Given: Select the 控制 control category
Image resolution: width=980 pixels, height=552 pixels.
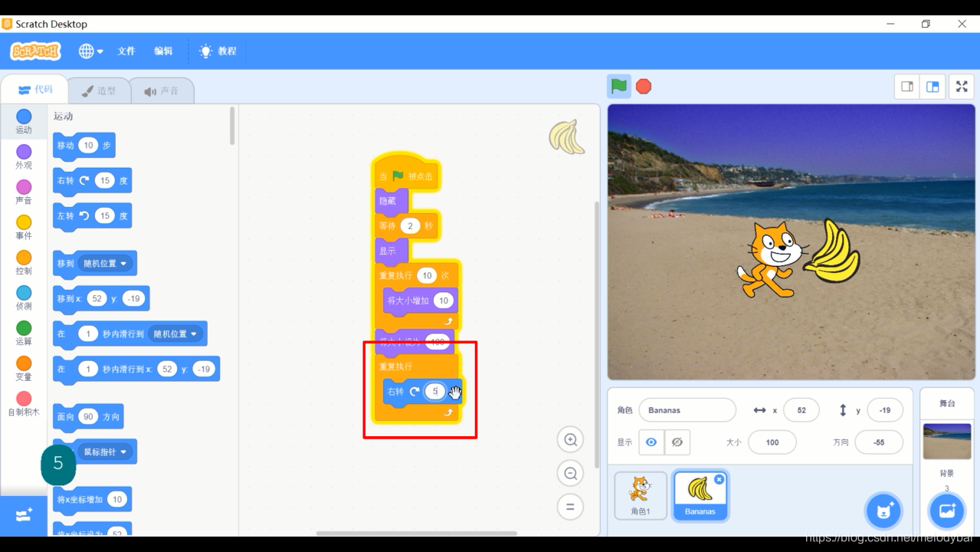Looking at the screenshot, I should pyautogui.click(x=24, y=262).
